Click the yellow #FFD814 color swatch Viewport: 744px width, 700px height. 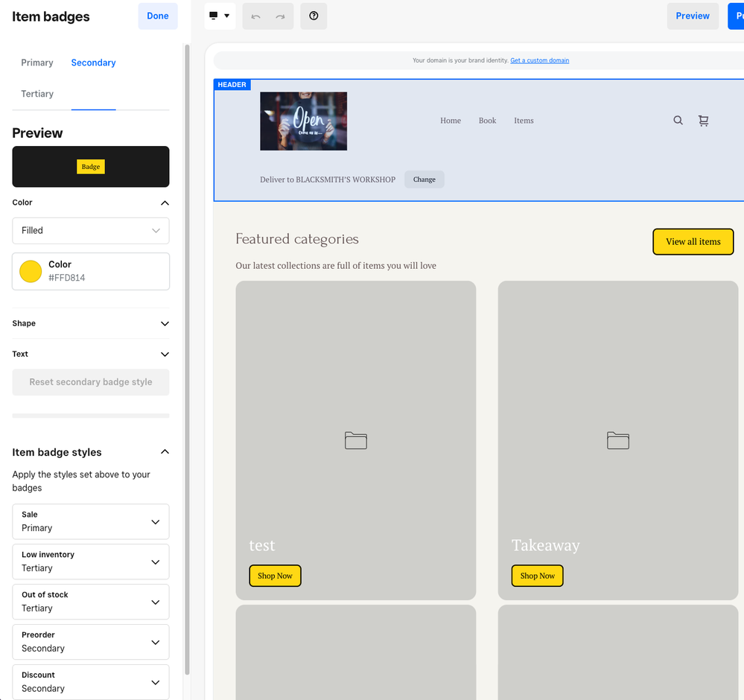coord(31,271)
